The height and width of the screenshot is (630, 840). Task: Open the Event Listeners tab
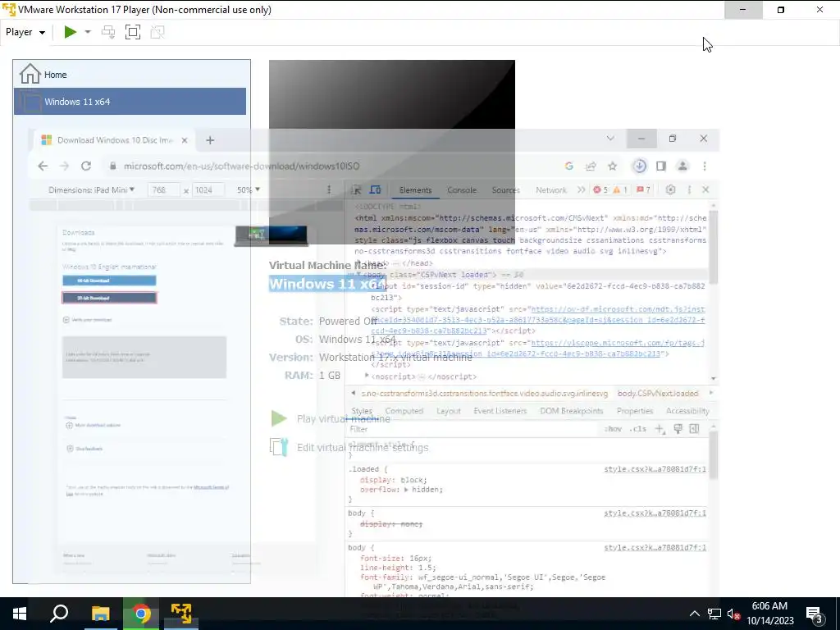pyautogui.click(x=500, y=411)
